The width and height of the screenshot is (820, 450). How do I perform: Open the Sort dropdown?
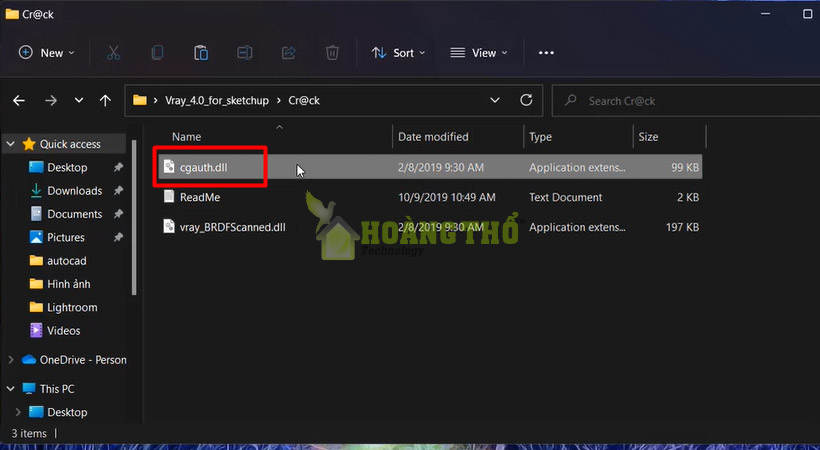[x=398, y=53]
